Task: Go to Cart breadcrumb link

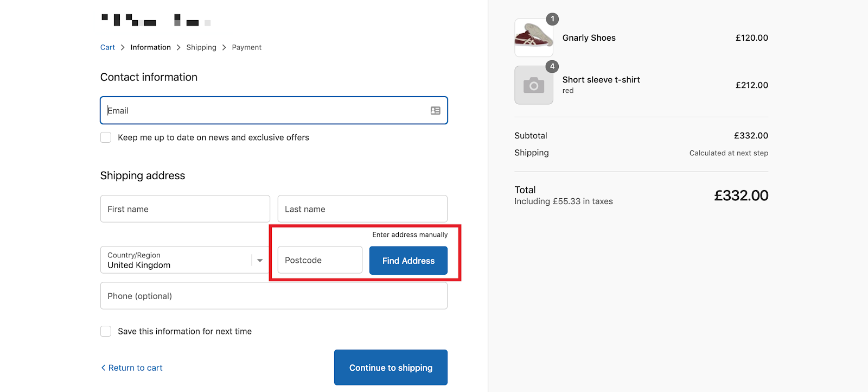Action: (x=107, y=48)
